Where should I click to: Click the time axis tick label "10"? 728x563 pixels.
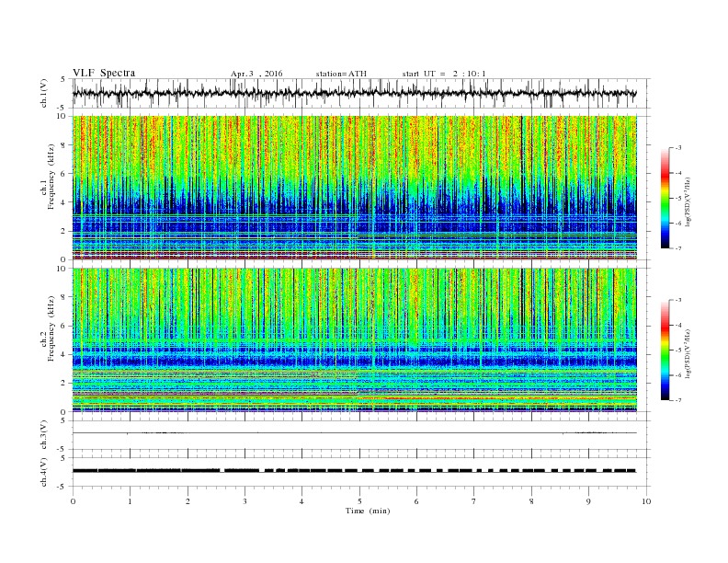coord(646,501)
